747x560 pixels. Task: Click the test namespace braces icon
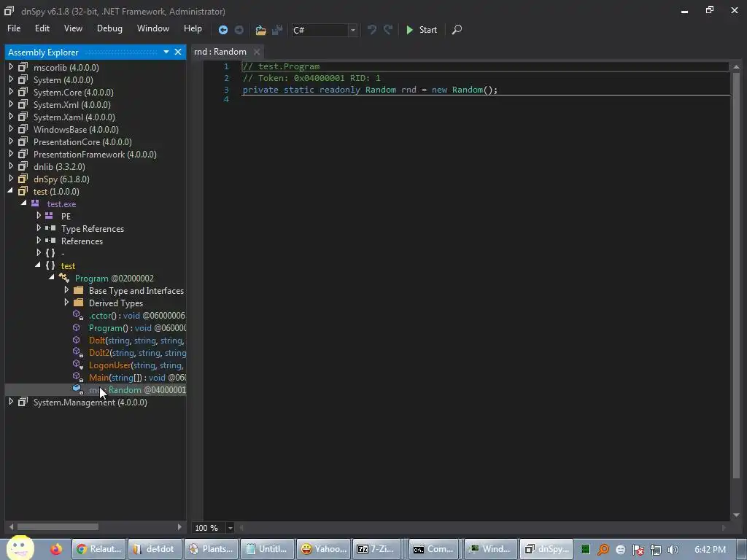click(x=50, y=265)
